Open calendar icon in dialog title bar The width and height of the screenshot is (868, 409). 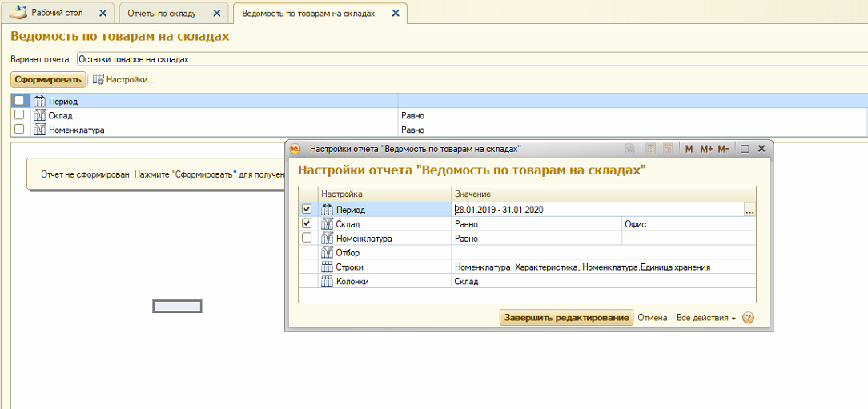point(668,149)
